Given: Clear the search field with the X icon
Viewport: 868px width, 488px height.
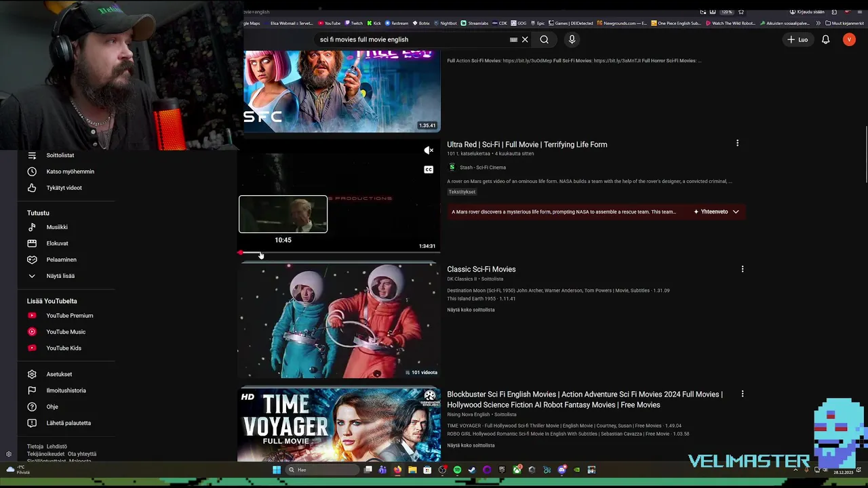Looking at the screenshot, I should click(525, 39).
